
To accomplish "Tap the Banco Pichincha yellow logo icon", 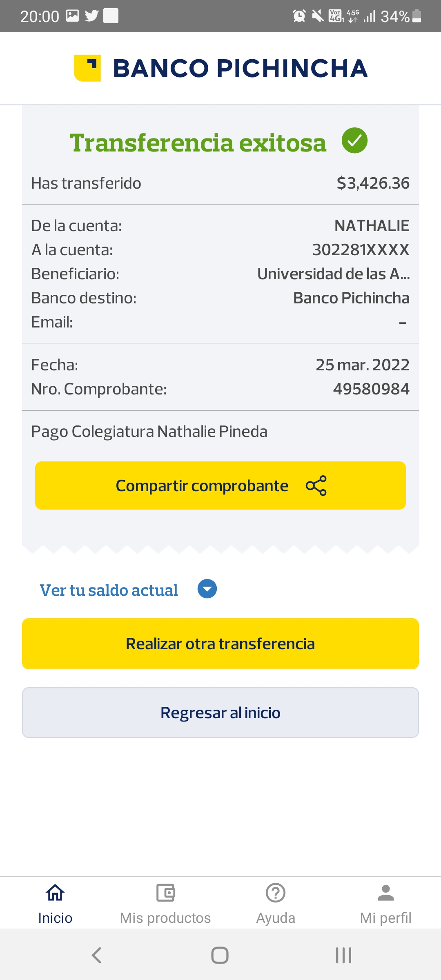I will pyautogui.click(x=87, y=68).
